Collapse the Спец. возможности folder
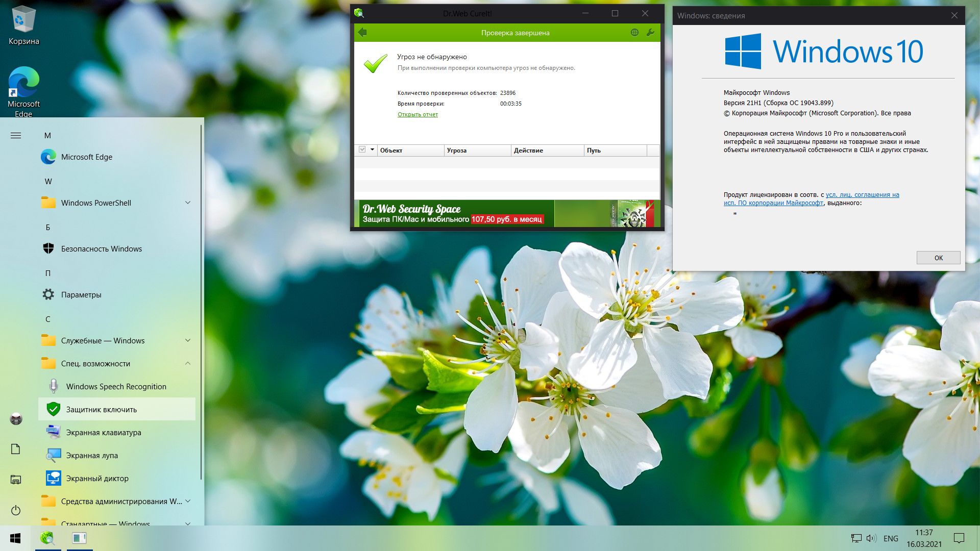Image resolution: width=980 pixels, height=551 pixels. point(187,364)
